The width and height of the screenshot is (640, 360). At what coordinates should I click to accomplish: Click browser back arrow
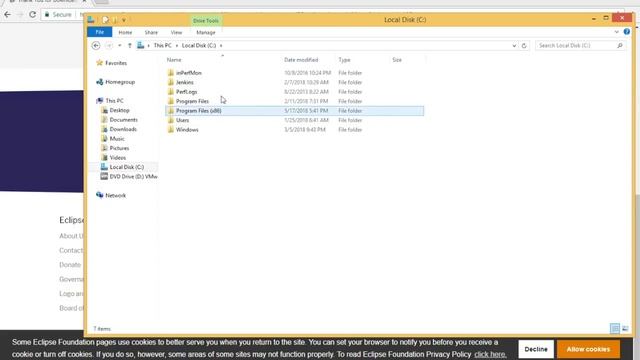tap(7, 15)
